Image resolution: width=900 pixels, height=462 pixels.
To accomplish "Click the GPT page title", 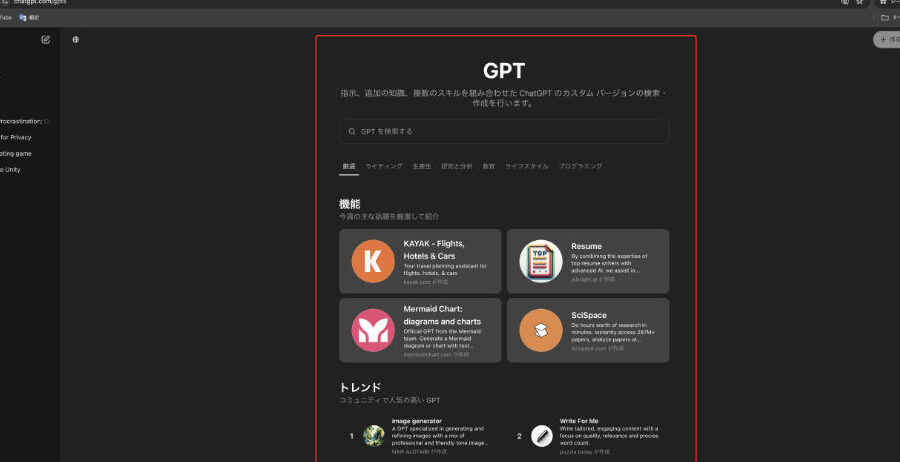I will click(x=504, y=71).
